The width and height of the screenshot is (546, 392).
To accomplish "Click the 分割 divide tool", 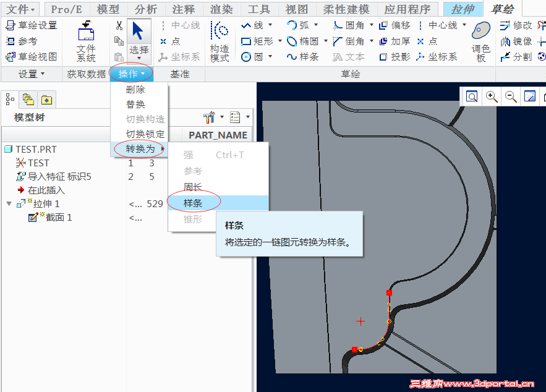I will coord(516,56).
